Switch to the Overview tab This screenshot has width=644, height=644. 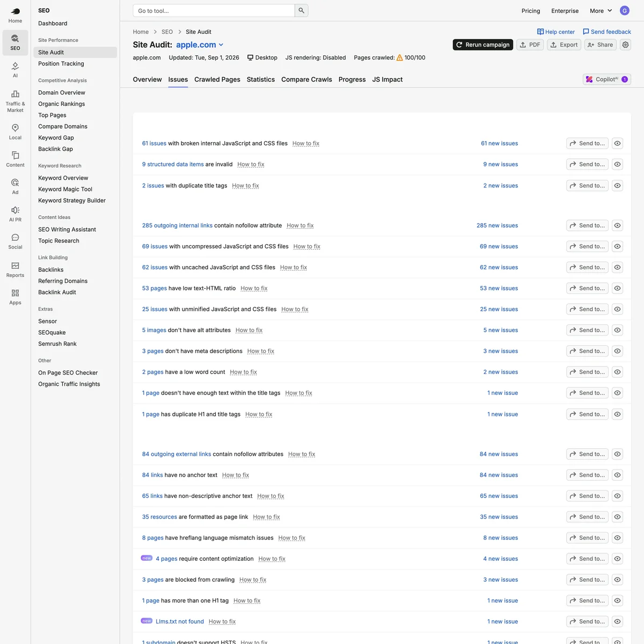point(147,79)
